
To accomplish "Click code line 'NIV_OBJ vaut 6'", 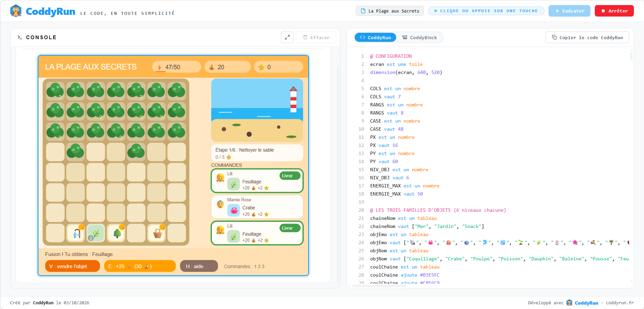I will (390, 178).
